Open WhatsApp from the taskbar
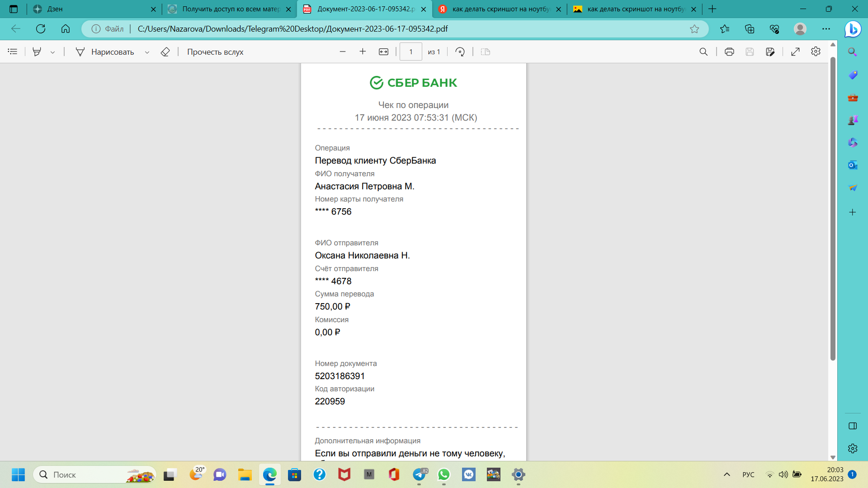The height and width of the screenshot is (488, 868). click(x=444, y=474)
